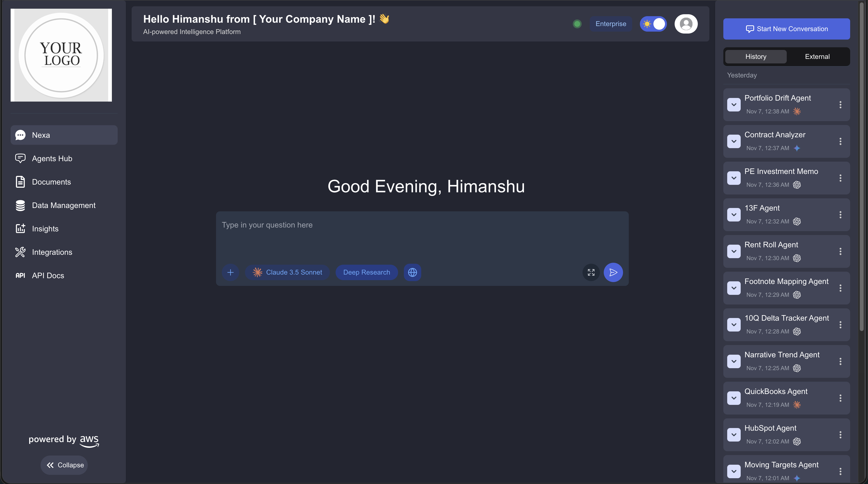Click the green online status indicator

(x=577, y=24)
